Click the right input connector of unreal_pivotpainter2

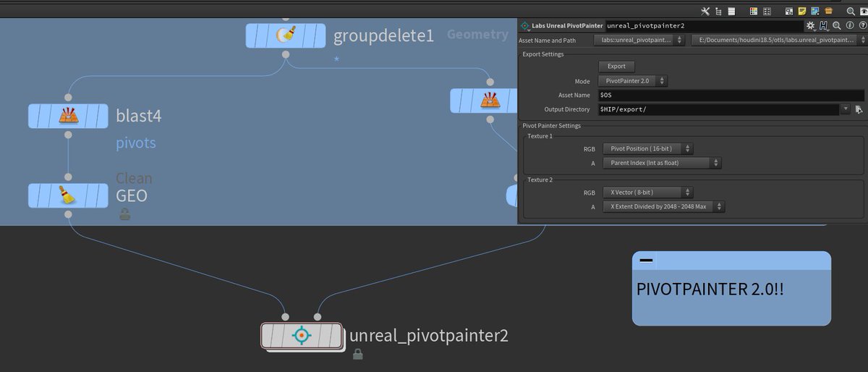tap(317, 317)
